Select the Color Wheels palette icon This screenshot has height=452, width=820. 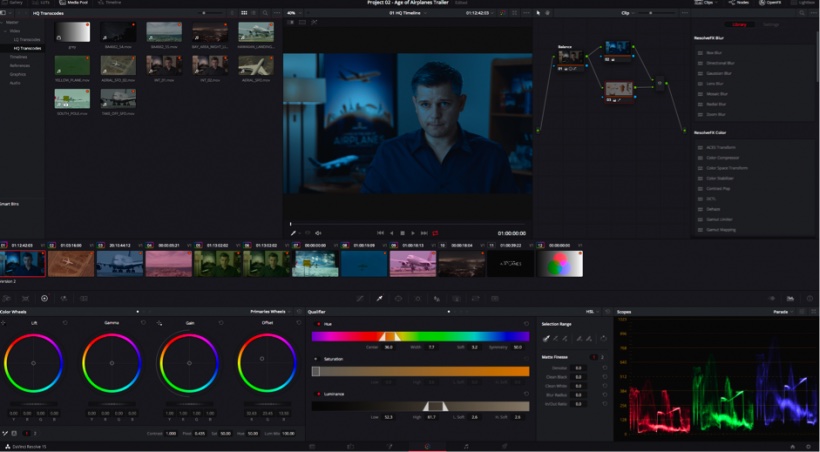pyautogui.click(x=44, y=299)
